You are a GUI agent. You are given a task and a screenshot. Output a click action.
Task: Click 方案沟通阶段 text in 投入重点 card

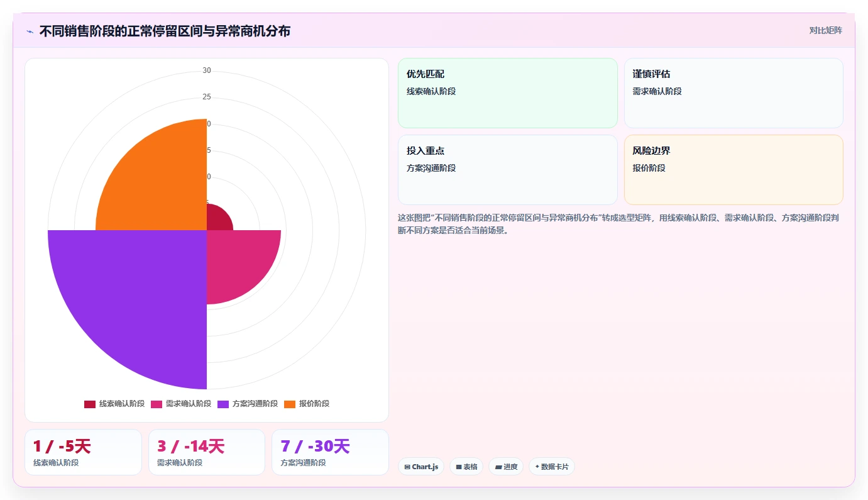[x=431, y=168]
